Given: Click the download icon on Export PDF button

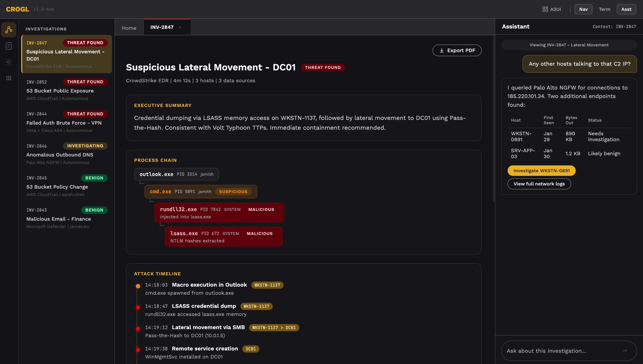Looking at the screenshot, I should [442, 50].
